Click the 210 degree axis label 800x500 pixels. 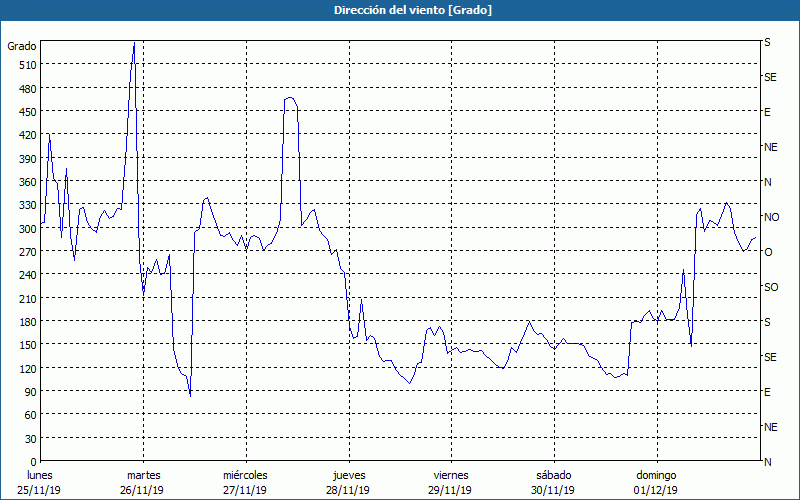[x=28, y=298]
